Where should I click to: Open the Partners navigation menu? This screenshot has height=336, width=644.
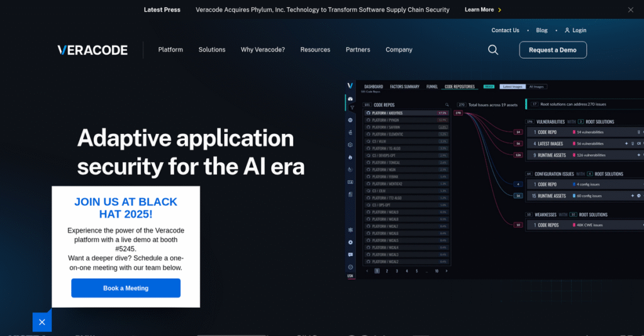pos(358,50)
